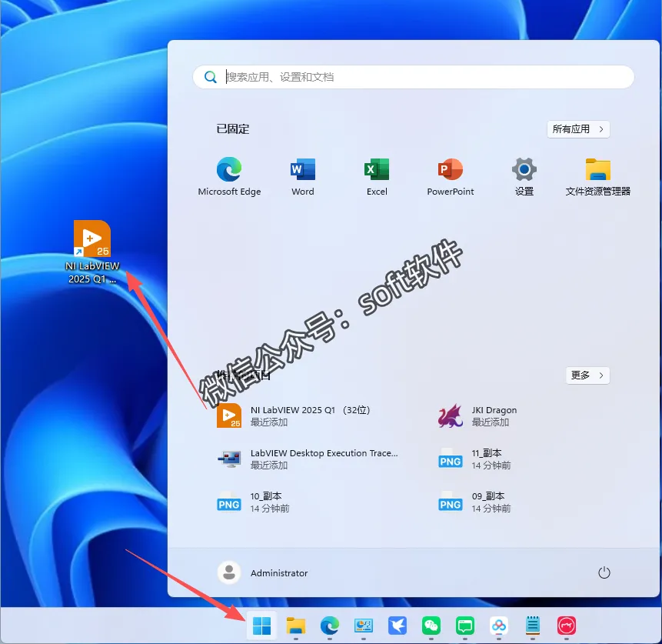Open WeChat on taskbar
Screen dimensions: 662x644
431,626
